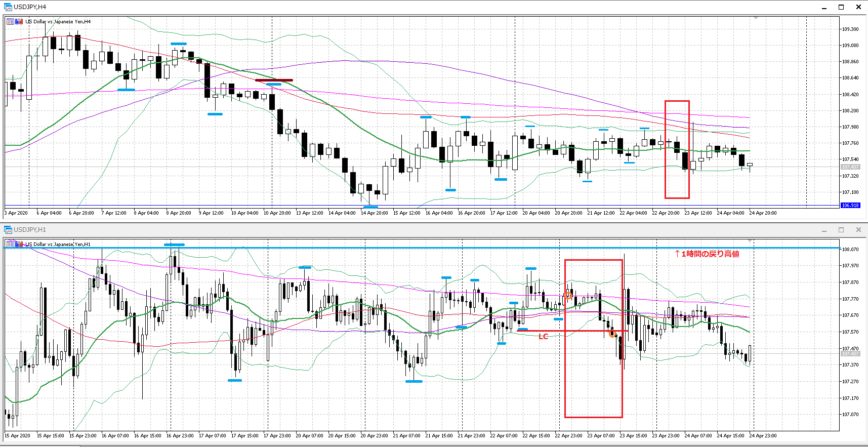Viewport: 868px width, 447px height.
Task: Open the USDJPY,H1 window system menu icon
Action: click(x=8, y=230)
